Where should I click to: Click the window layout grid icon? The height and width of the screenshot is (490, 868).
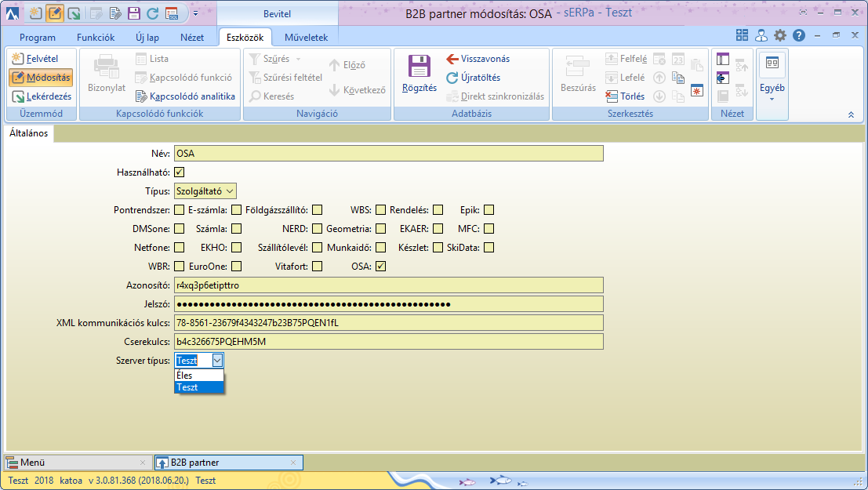click(743, 35)
